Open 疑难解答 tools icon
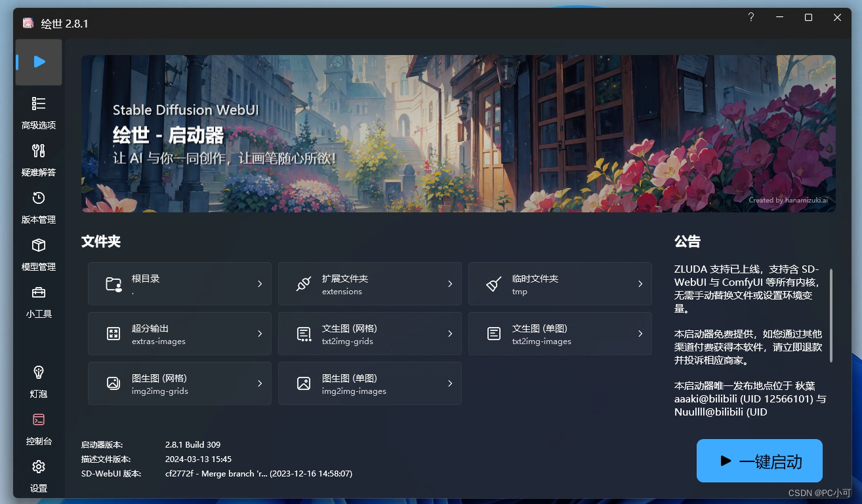The width and height of the screenshot is (862, 504). pyautogui.click(x=39, y=151)
